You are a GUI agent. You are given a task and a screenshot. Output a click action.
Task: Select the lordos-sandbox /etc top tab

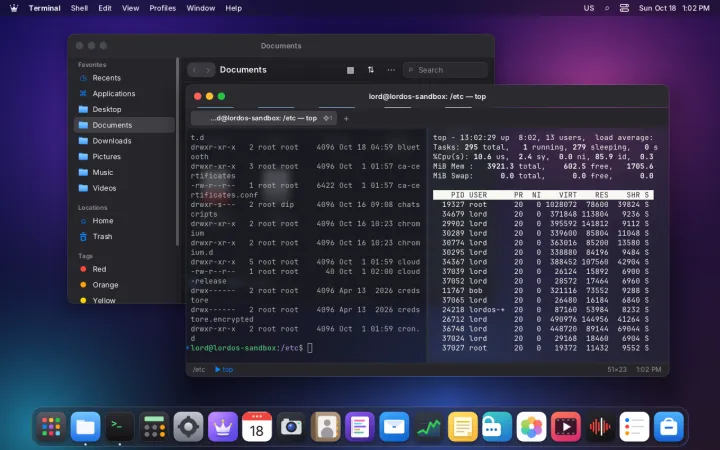264,118
